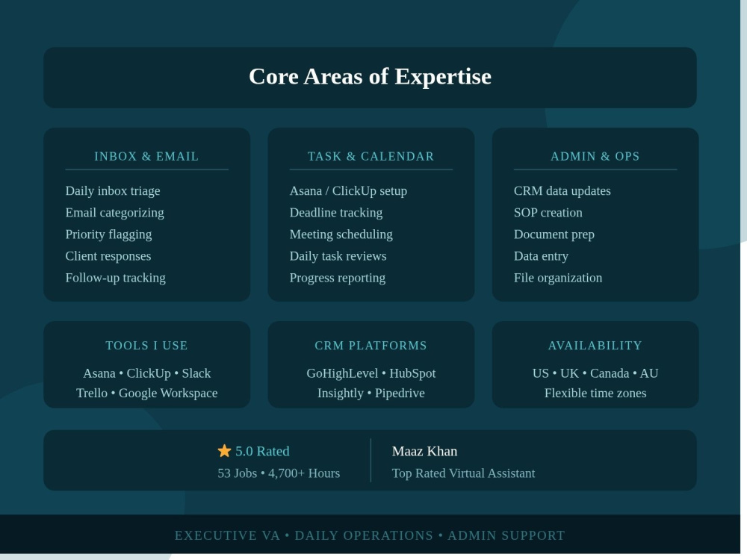Click Asana • ClickUp • Slack line
The height and width of the screenshot is (560, 747).
(146, 373)
